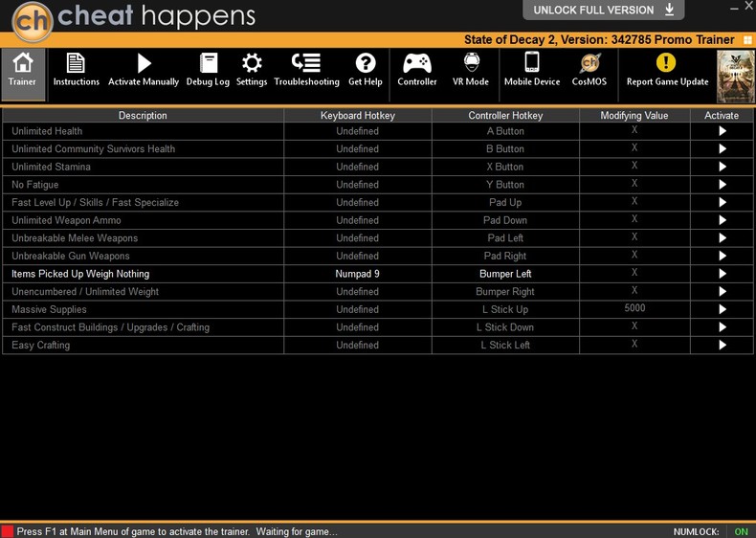
Task: Open the Settings gear
Action: (x=252, y=70)
